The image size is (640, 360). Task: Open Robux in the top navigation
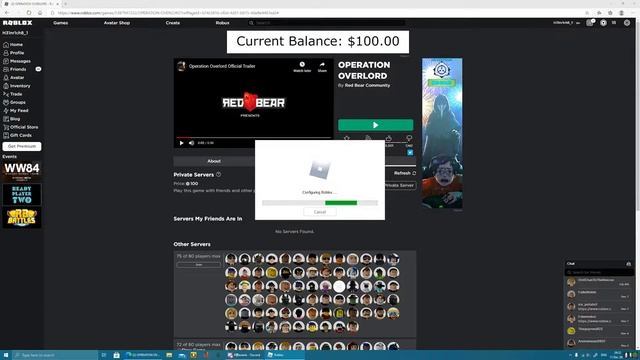click(222, 23)
